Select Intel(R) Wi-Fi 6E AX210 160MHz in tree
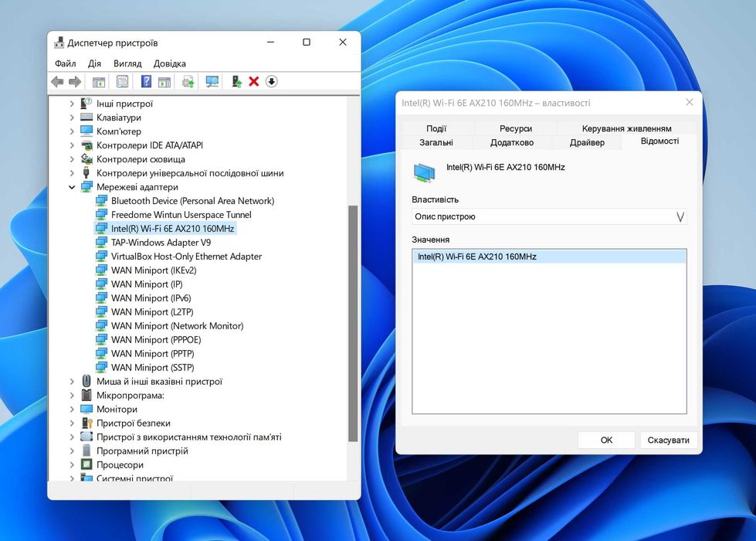This screenshot has height=541, width=756. click(173, 229)
